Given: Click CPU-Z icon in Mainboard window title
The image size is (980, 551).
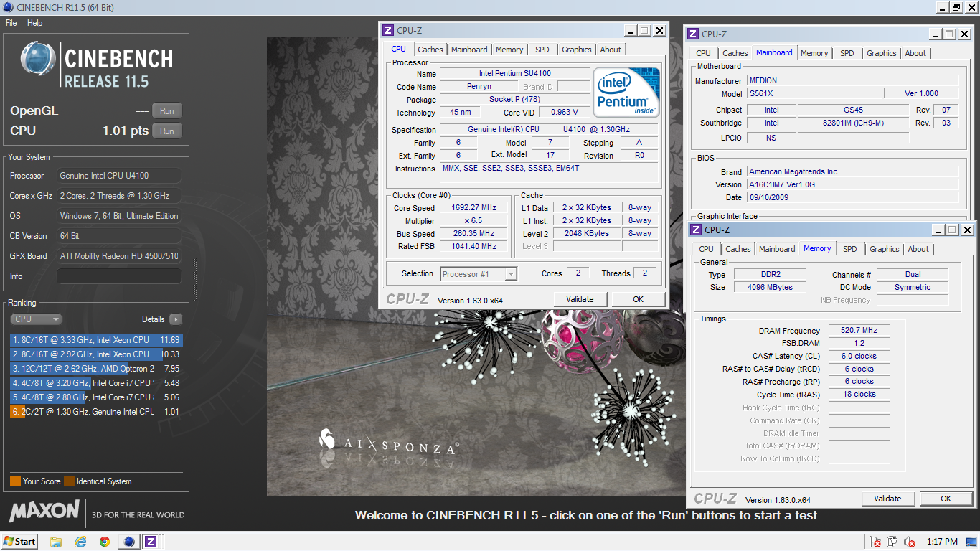Looking at the screenshot, I should click(693, 34).
